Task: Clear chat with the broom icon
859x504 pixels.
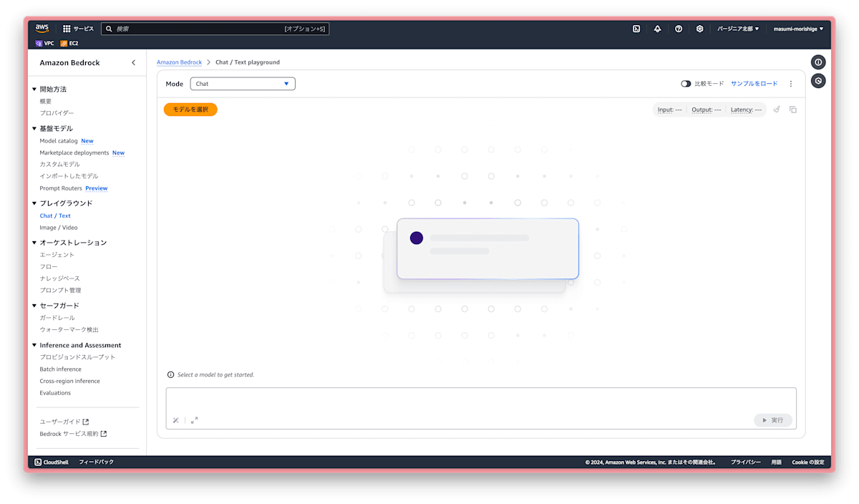Action: click(x=777, y=110)
